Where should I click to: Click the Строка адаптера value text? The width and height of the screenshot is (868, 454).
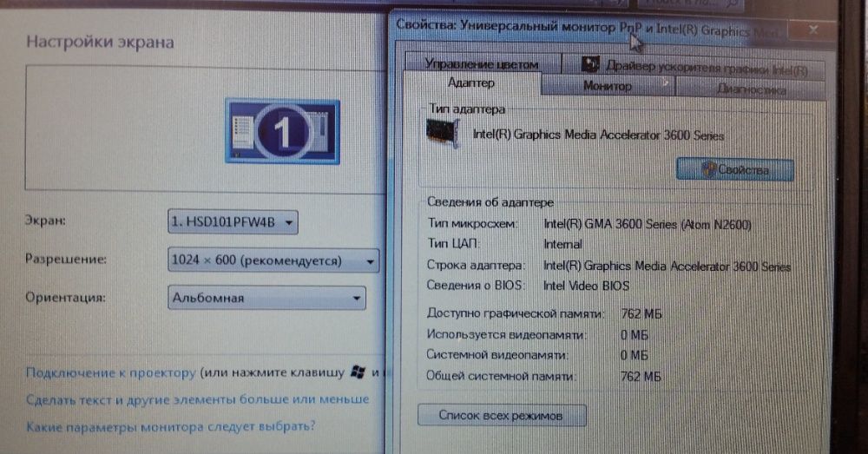click(667, 266)
